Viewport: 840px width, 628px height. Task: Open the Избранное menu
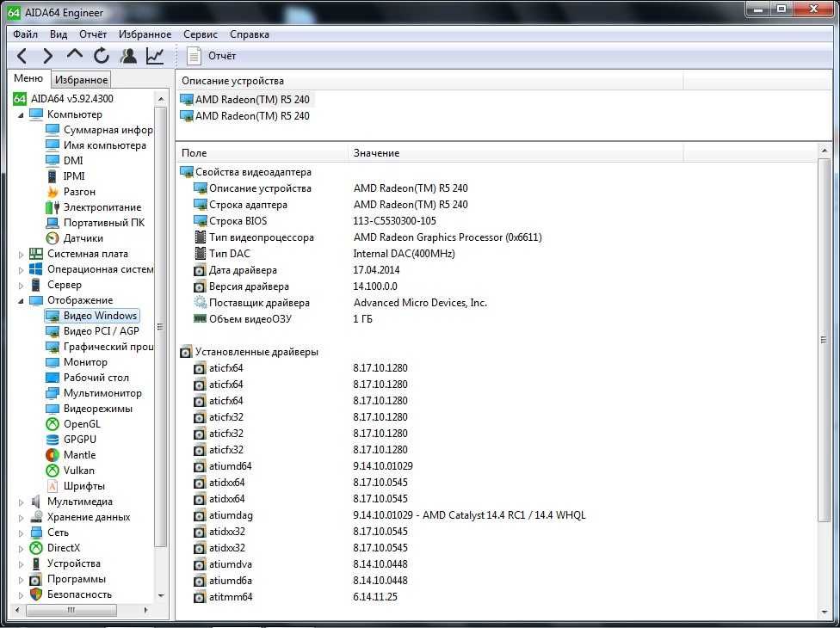coord(145,34)
